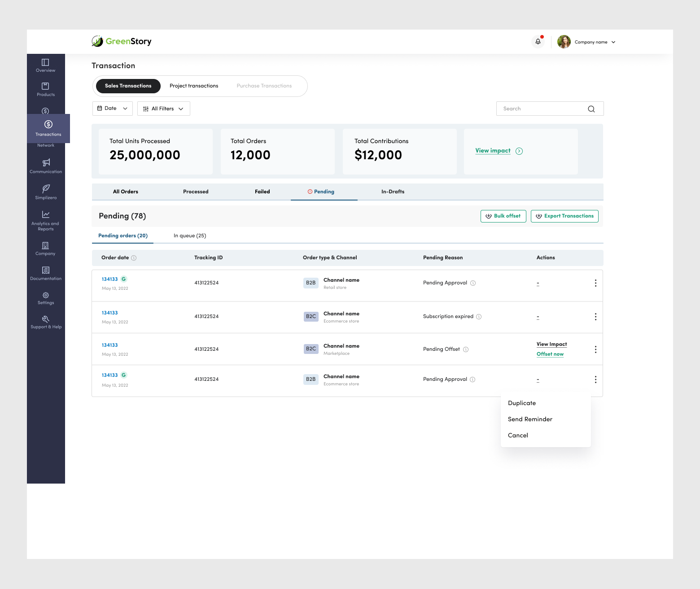Select the Purchase Transactions tab
The width and height of the screenshot is (700, 589).
(264, 86)
